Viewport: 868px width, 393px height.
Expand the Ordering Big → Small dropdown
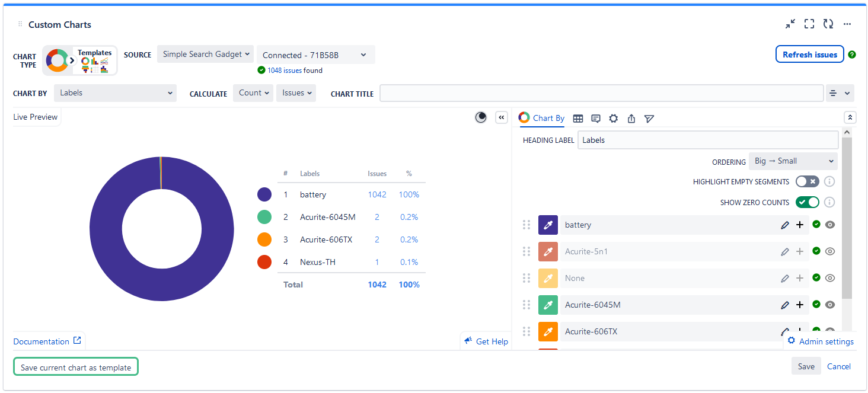[x=793, y=161]
